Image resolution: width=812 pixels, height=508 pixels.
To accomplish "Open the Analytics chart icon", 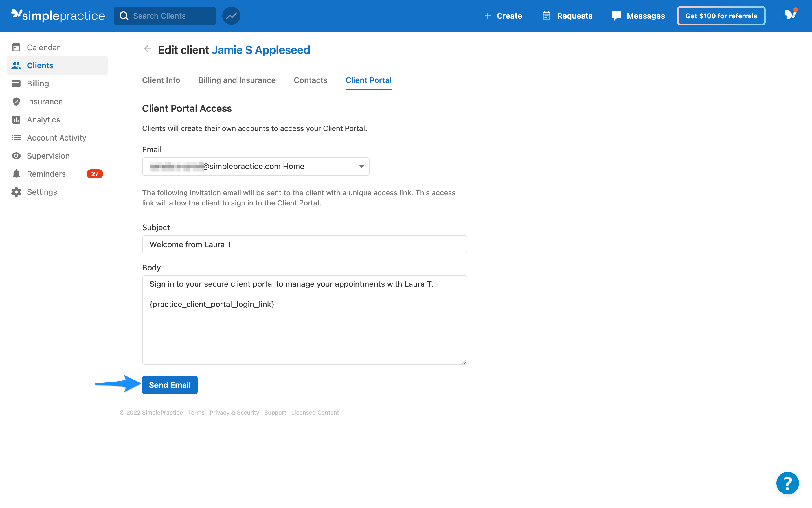I will (x=16, y=120).
